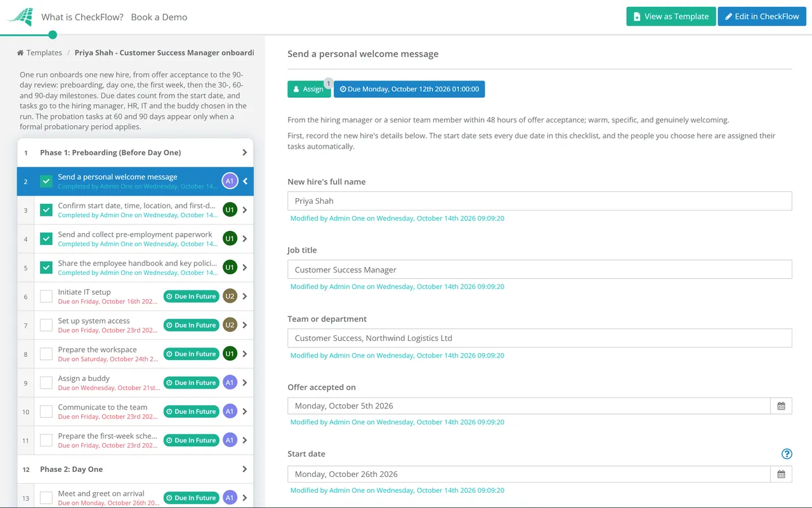Open Communicate to the team row chevron
The image size is (812, 508).
[x=245, y=411]
